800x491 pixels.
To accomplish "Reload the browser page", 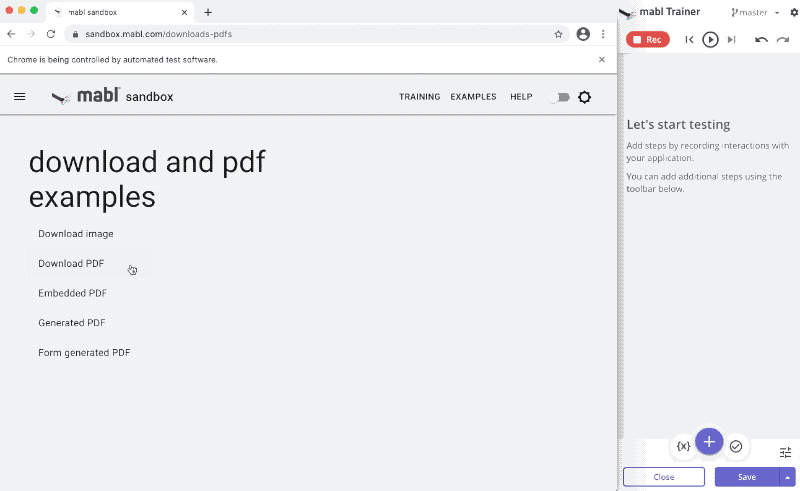I will 51,34.
